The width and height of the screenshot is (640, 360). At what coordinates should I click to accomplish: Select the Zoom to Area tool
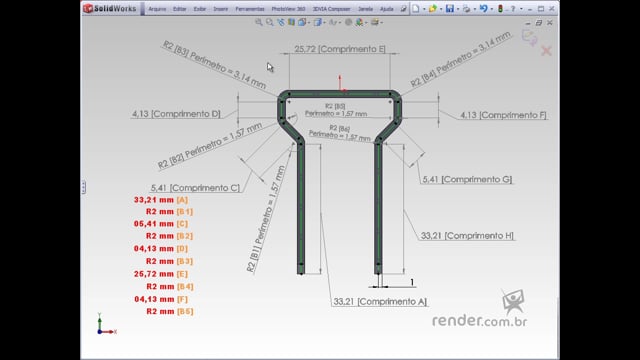[269, 22]
